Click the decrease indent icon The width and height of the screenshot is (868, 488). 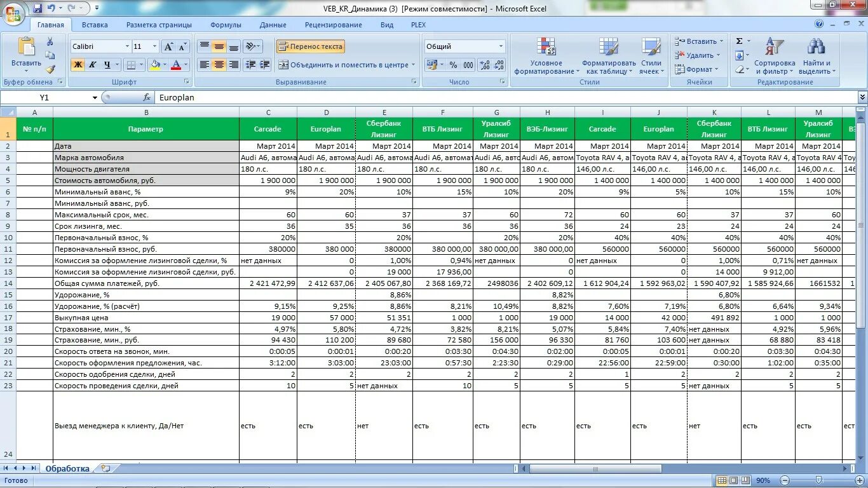[250, 65]
